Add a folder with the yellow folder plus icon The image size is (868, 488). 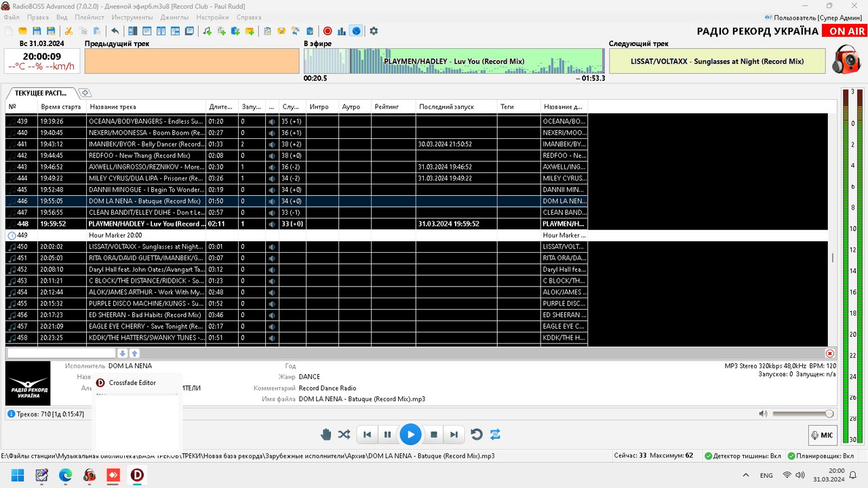pyautogui.click(x=250, y=31)
